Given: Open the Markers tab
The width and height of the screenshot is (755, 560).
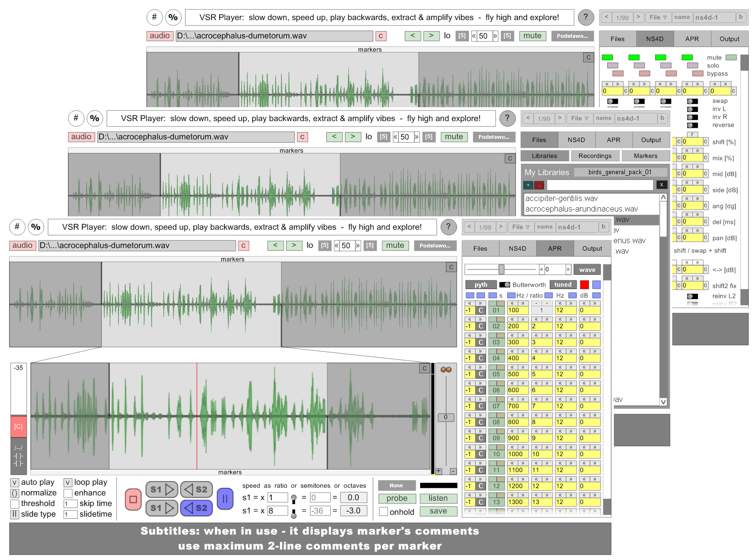Looking at the screenshot, I should tap(645, 156).
